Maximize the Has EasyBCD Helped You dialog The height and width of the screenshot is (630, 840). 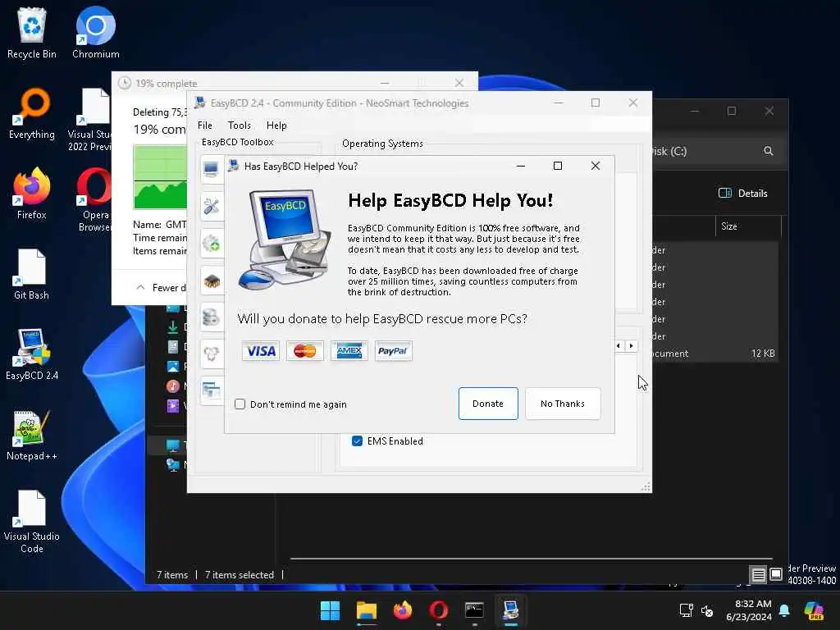(558, 166)
